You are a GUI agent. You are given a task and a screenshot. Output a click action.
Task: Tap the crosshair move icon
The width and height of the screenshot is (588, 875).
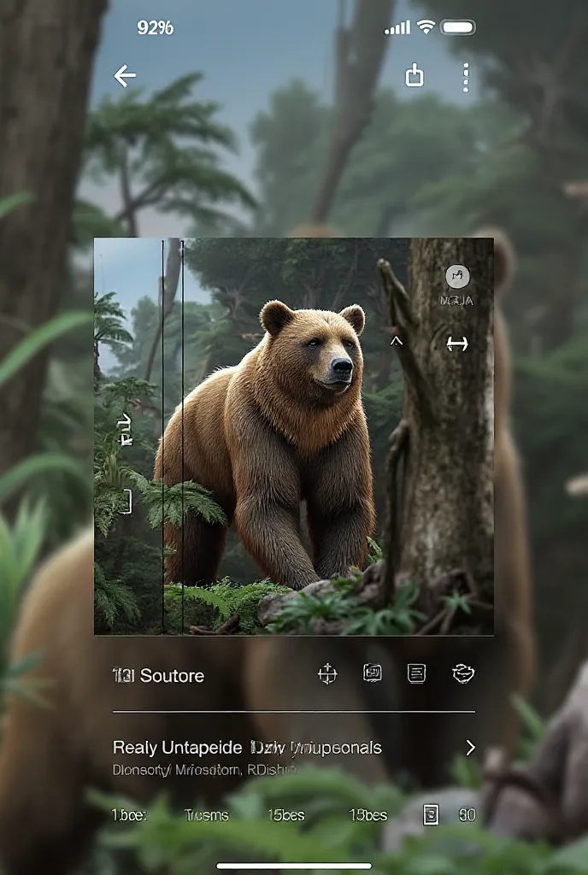pyautogui.click(x=327, y=673)
